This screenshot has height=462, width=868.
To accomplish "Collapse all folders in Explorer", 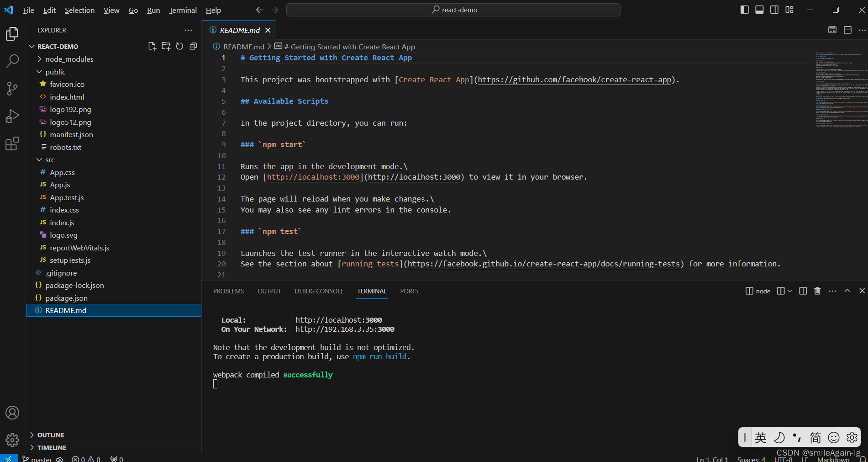I will point(193,46).
